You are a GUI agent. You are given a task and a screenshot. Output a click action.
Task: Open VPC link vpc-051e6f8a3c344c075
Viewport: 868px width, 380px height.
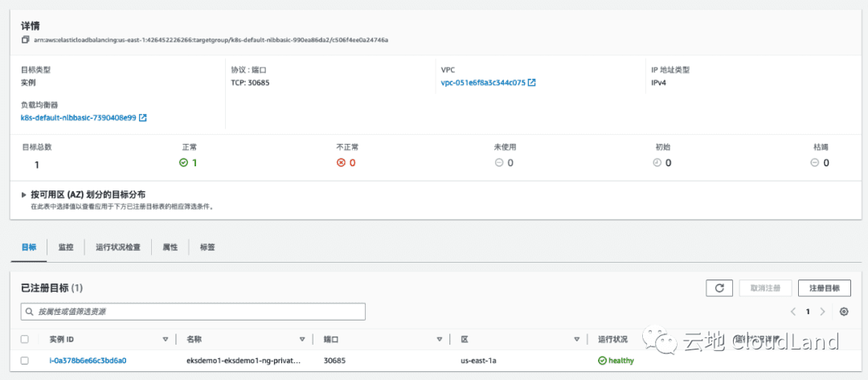tap(483, 83)
